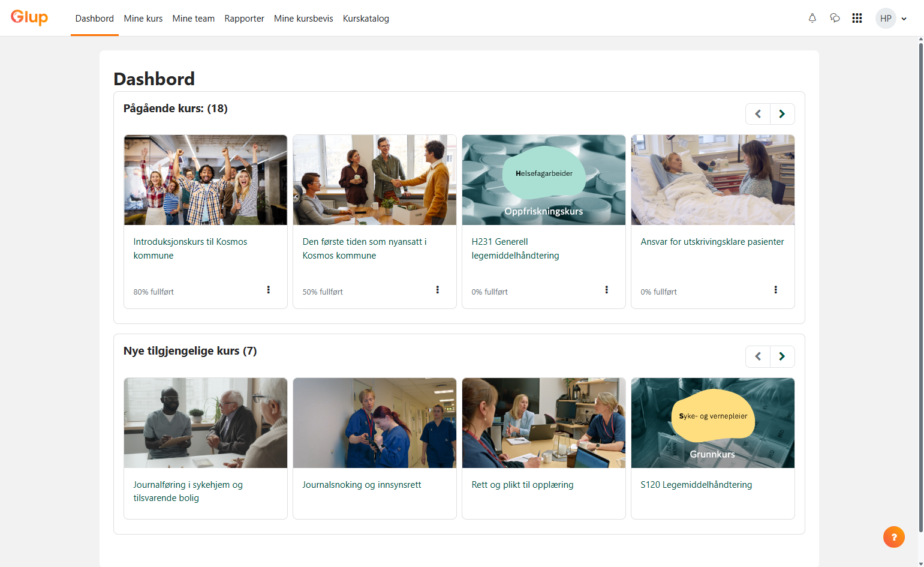Open the orange help question mark button
Image resolution: width=924 pixels, height=567 pixels.
click(x=893, y=537)
